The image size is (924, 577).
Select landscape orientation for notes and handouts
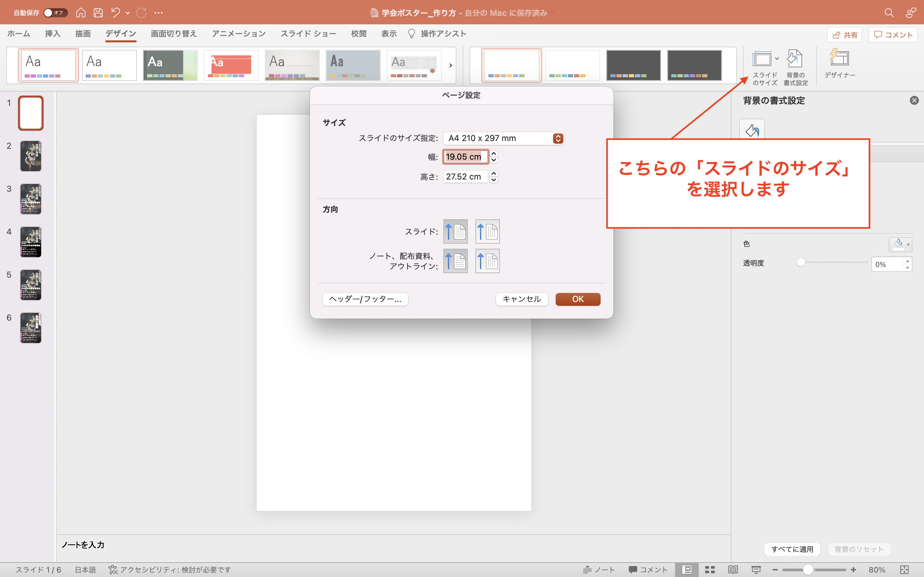(x=487, y=261)
